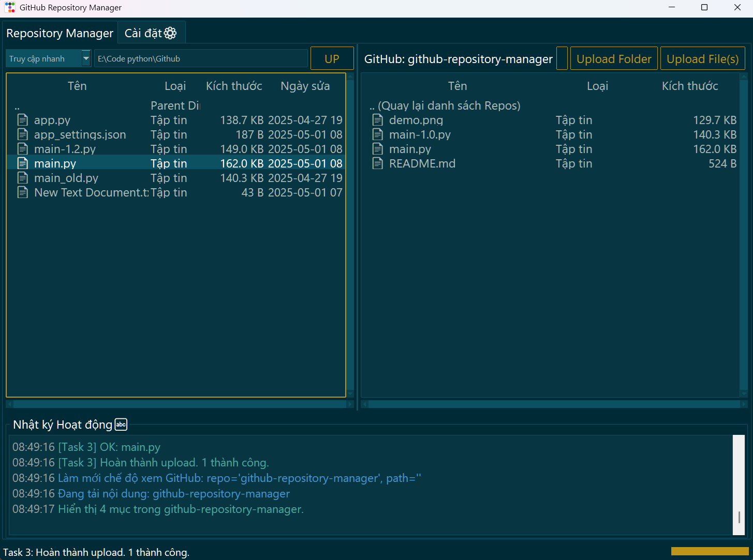This screenshot has height=560, width=753.
Task: Click the app logo in title bar
Action: click(10, 7)
